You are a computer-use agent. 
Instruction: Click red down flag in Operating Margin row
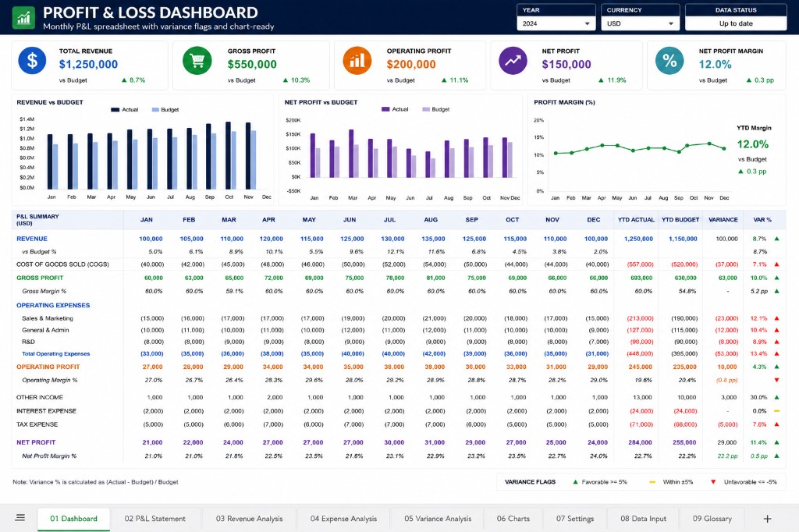pyautogui.click(x=776, y=380)
